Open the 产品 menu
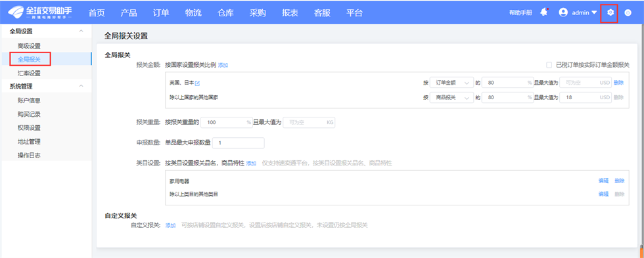Screen dimensions: 644x258 (129, 12)
